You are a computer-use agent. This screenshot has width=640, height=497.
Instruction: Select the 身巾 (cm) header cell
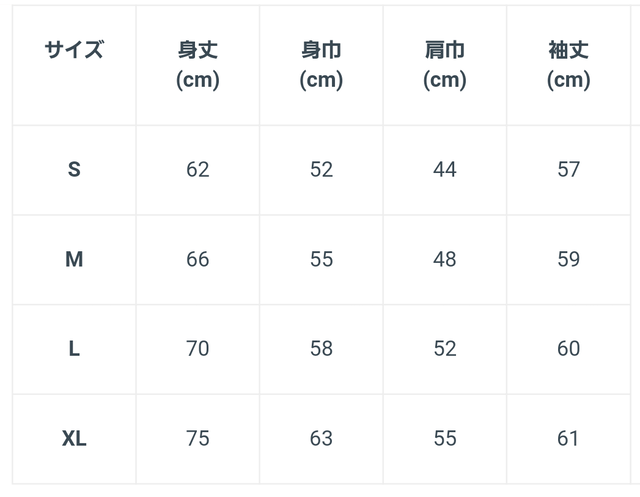tap(321, 65)
